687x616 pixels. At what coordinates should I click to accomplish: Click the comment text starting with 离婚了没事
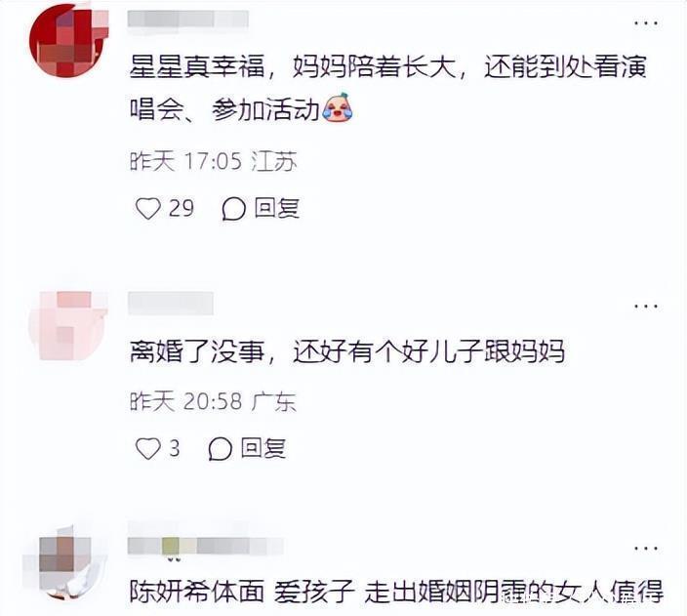coord(347,352)
